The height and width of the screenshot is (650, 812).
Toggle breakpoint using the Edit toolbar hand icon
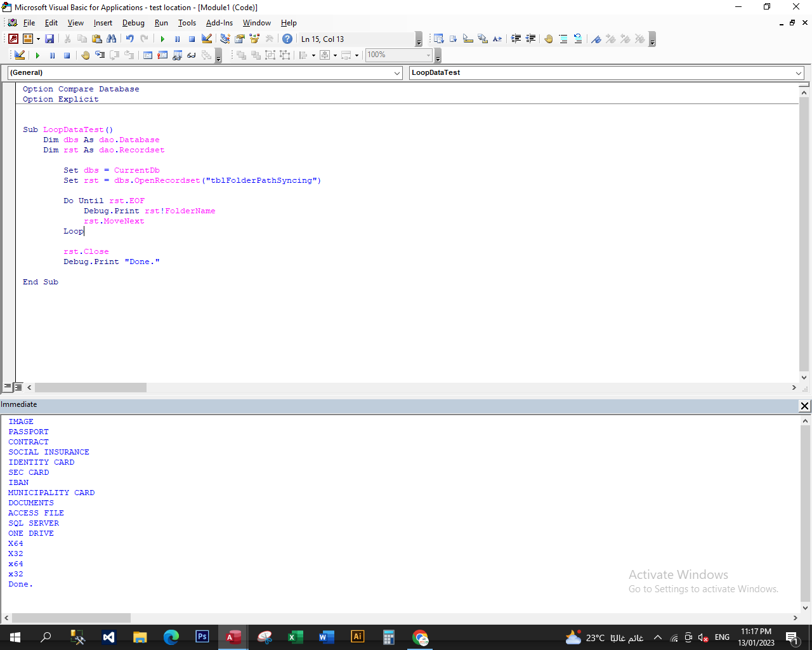[549, 39]
